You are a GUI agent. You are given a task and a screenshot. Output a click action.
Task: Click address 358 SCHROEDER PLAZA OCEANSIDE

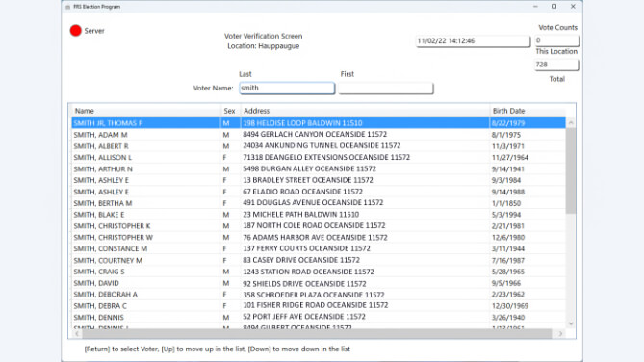(x=314, y=295)
